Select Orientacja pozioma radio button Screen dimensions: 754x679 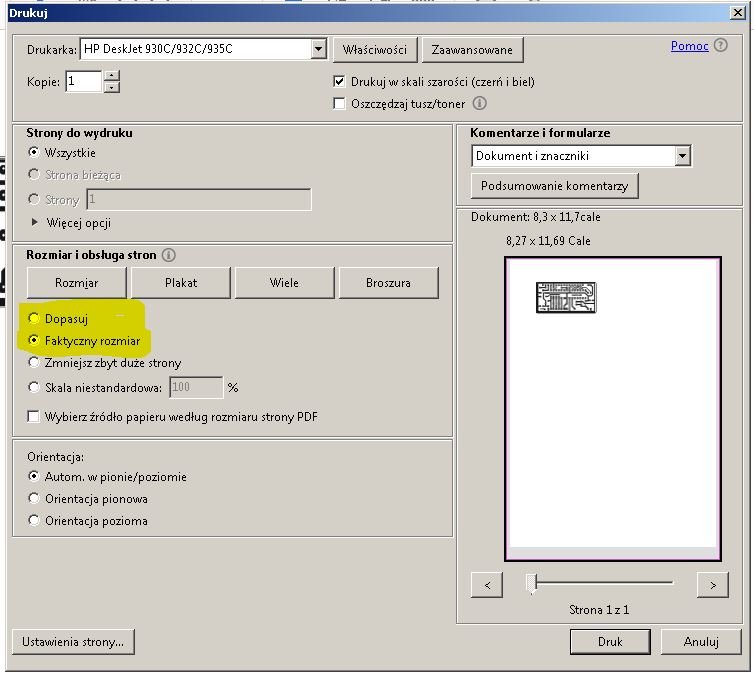[x=34, y=520]
